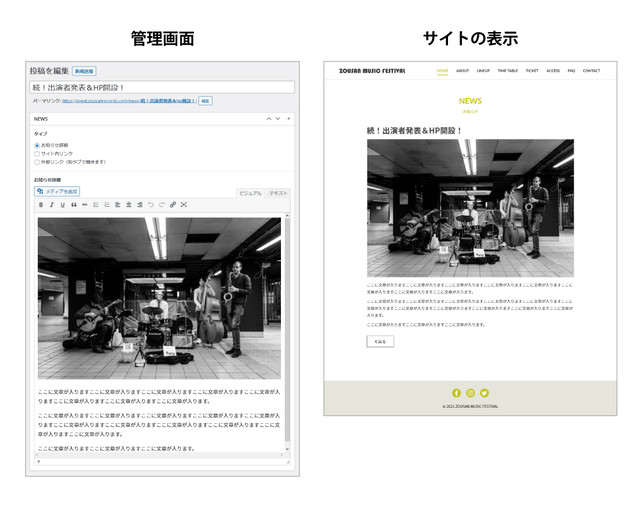Image resolution: width=640 pixels, height=525 pixels.
Task: Align text left in editor
Action: click(118, 205)
